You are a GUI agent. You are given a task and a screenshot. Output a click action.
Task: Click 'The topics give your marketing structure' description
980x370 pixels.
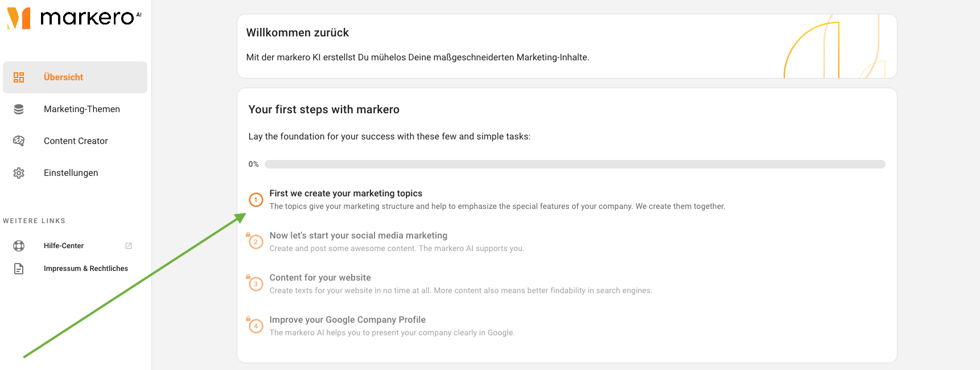point(497,206)
